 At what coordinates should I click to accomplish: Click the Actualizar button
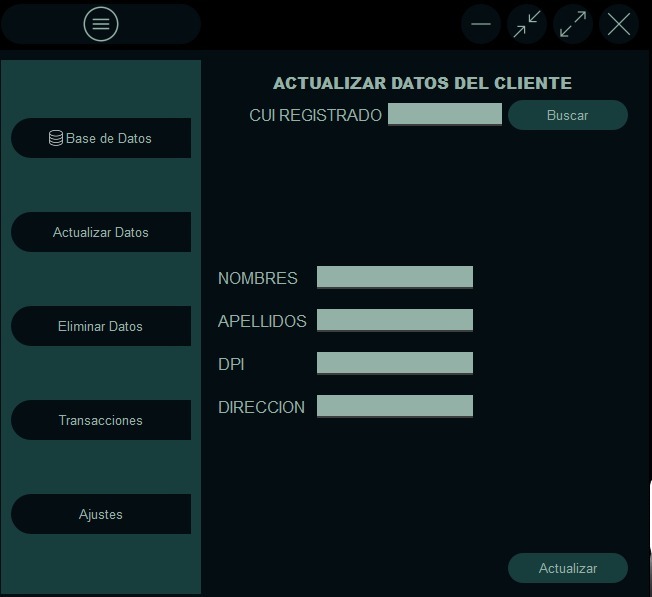[x=568, y=568]
